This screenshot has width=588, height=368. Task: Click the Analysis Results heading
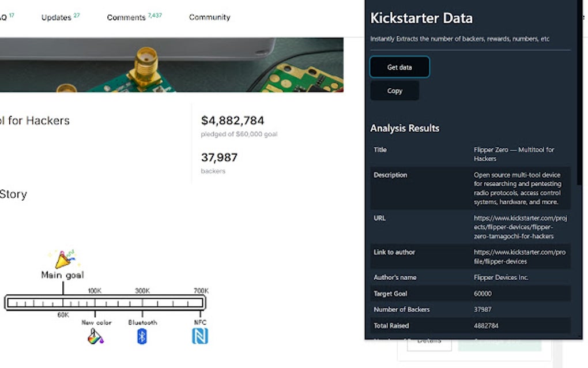pos(405,128)
